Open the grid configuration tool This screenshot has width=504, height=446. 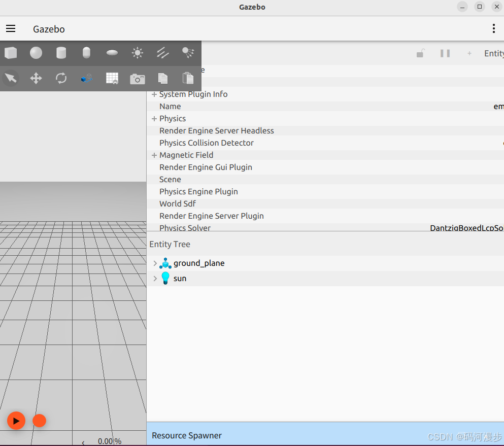(x=112, y=78)
